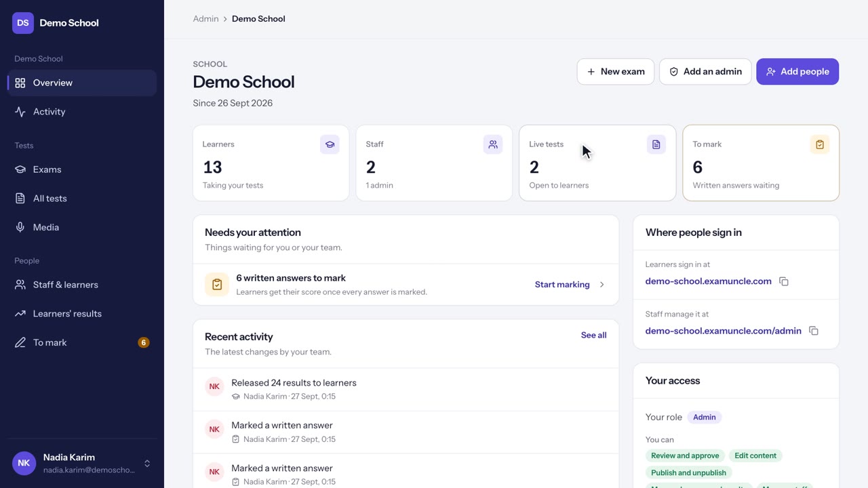Open the account switcher chevron
Viewport: 868px width, 488px height.
[x=147, y=464]
